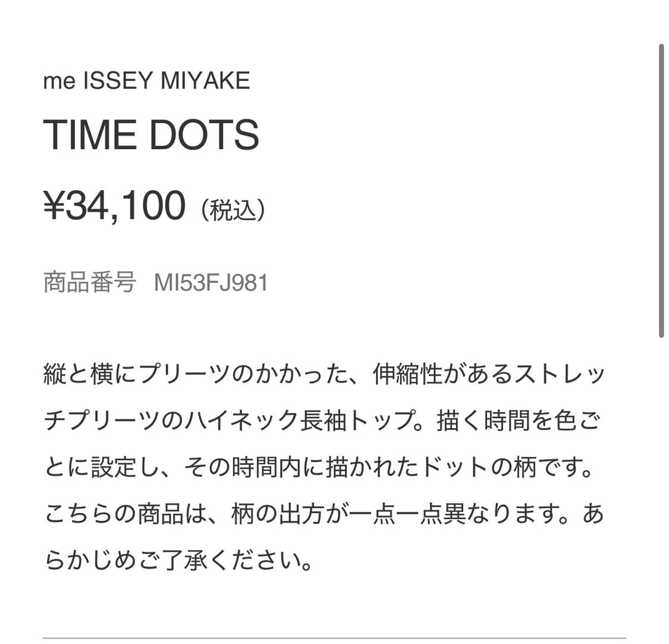Select product number MI53FJ981

point(211,283)
